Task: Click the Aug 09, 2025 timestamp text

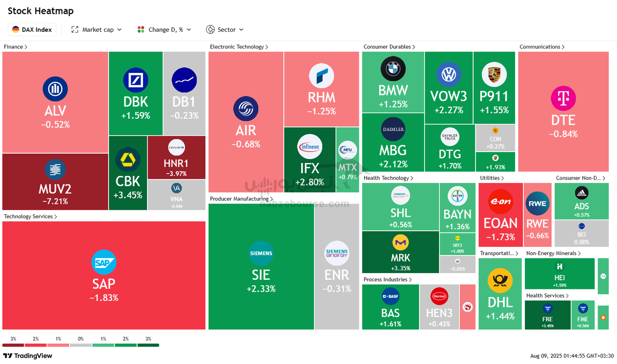Action: pyautogui.click(x=572, y=356)
